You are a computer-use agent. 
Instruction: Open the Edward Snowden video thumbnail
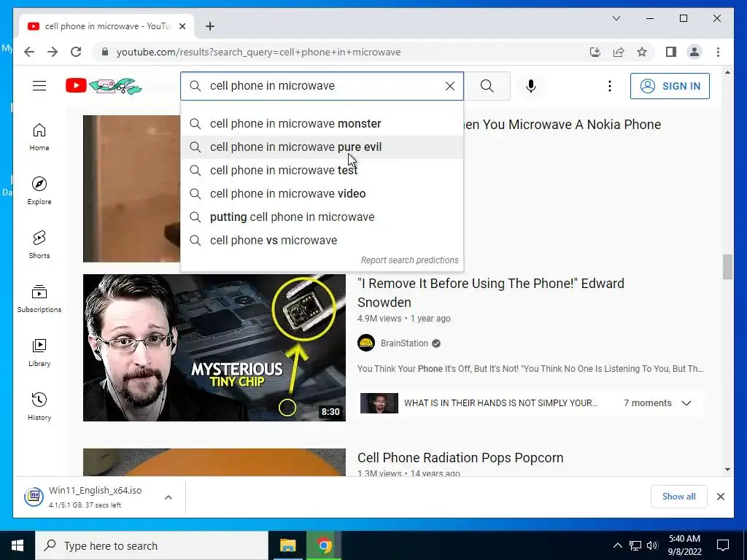coord(214,348)
